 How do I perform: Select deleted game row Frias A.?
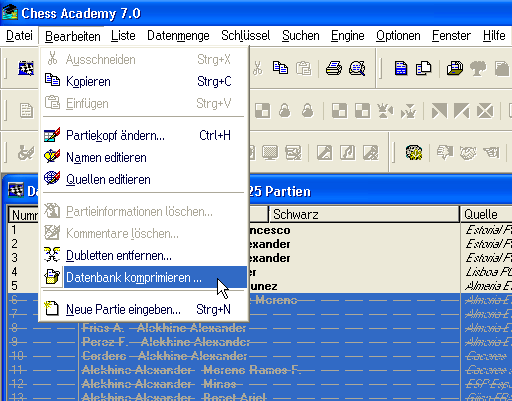pos(259,328)
